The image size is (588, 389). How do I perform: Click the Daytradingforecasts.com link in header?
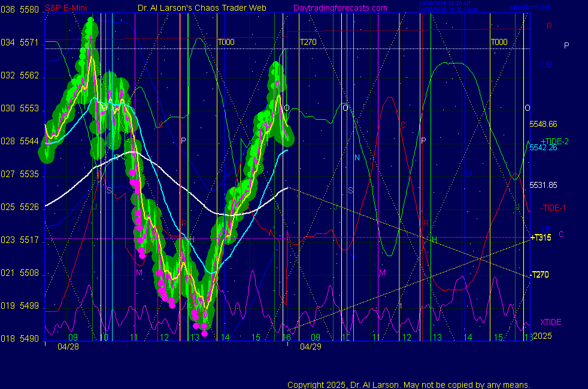coord(340,8)
